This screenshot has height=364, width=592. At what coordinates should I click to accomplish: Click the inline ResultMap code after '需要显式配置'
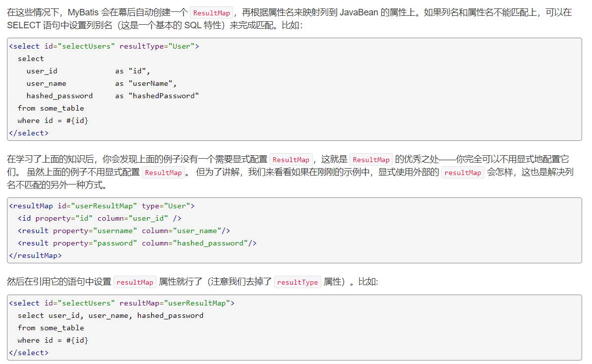[291, 160]
